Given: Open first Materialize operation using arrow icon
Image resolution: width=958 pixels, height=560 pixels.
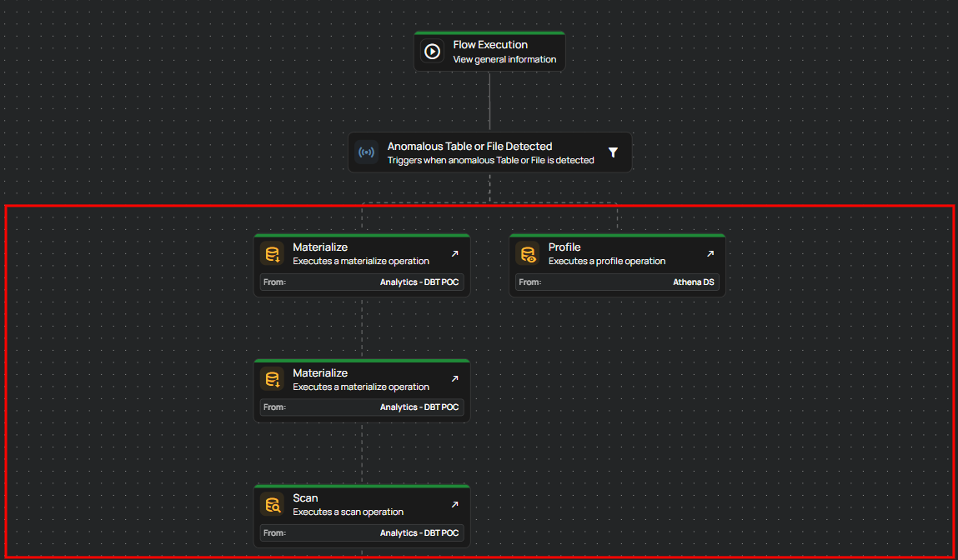Looking at the screenshot, I should (x=454, y=253).
